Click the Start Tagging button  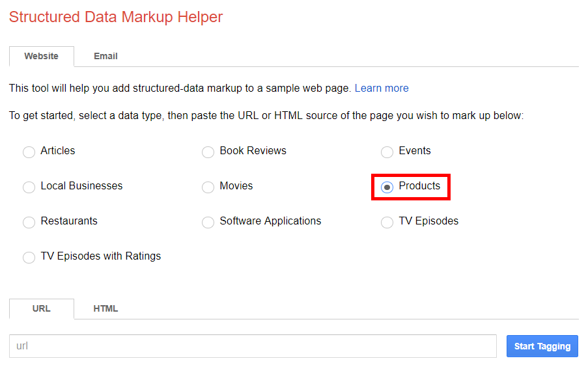pyautogui.click(x=542, y=346)
